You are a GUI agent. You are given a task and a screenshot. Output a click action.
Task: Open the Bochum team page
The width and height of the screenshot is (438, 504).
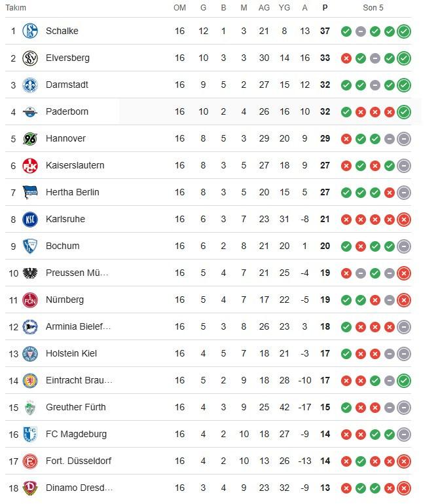click(62, 246)
